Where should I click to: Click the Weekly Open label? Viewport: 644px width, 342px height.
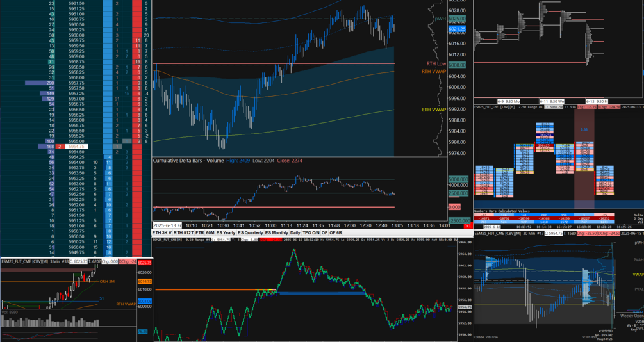click(x=632, y=316)
